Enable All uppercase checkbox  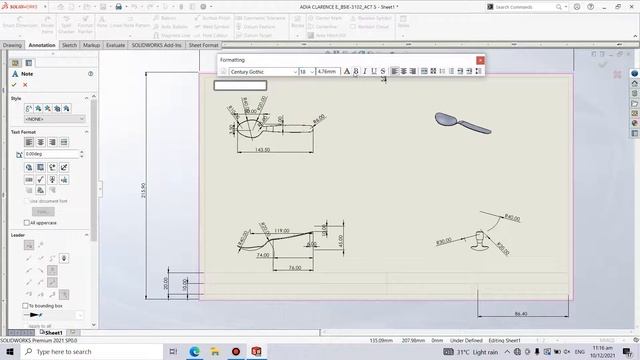coord(27,223)
